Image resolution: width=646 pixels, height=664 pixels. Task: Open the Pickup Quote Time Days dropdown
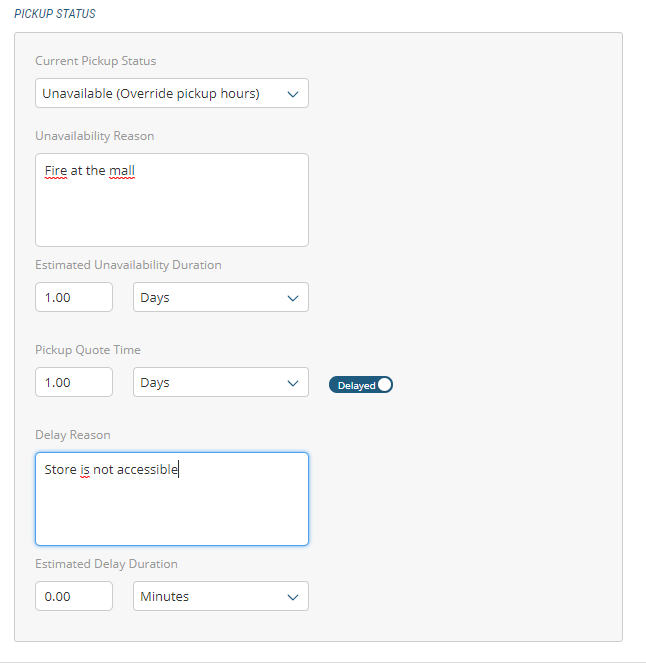(220, 382)
